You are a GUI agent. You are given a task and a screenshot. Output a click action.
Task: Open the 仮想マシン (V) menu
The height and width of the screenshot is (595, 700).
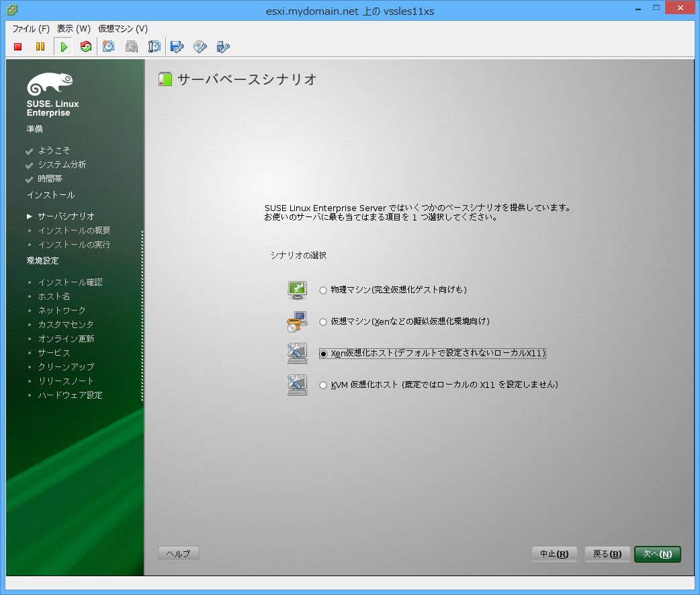tap(123, 29)
